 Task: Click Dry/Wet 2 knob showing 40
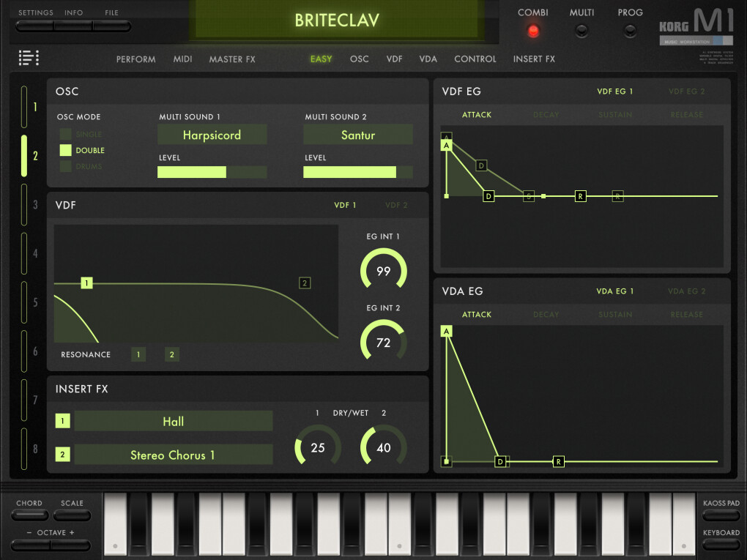pyautogui.click(x=384, y=447)
